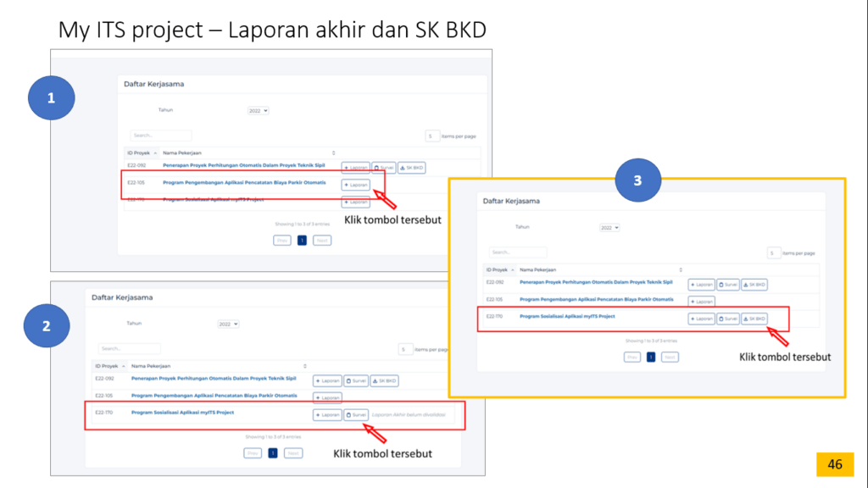Open the Tahun 2022 dropdown in panel 3
868x488 pixels.
click(x=609, y=228)
